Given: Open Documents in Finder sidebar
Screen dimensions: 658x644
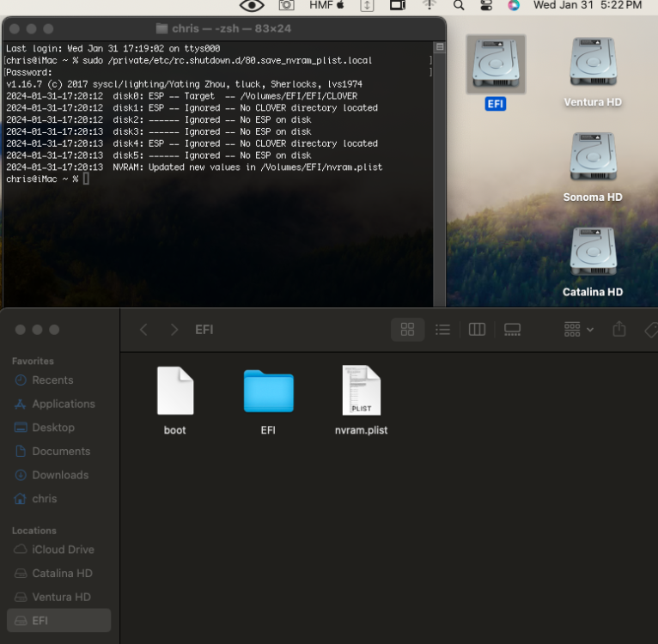Looking at the screenshot, I should [x=61, y=452].
